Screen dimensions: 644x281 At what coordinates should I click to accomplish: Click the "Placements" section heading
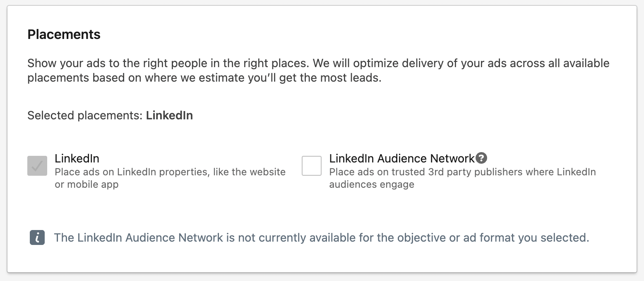(64, 34)
